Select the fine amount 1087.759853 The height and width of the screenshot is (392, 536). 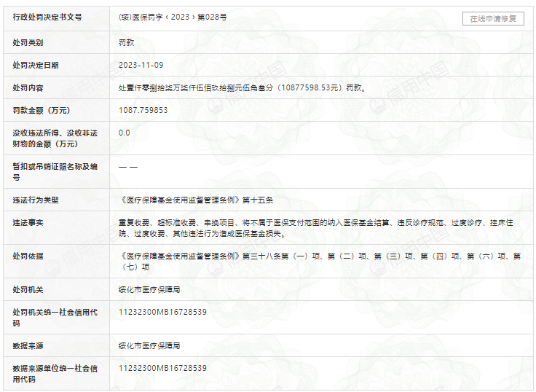tap(143, 110)
